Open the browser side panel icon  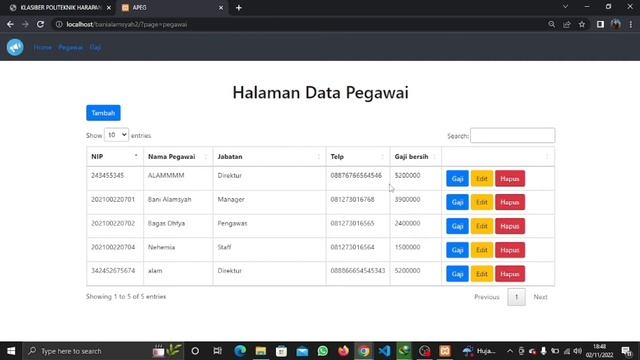600,24
